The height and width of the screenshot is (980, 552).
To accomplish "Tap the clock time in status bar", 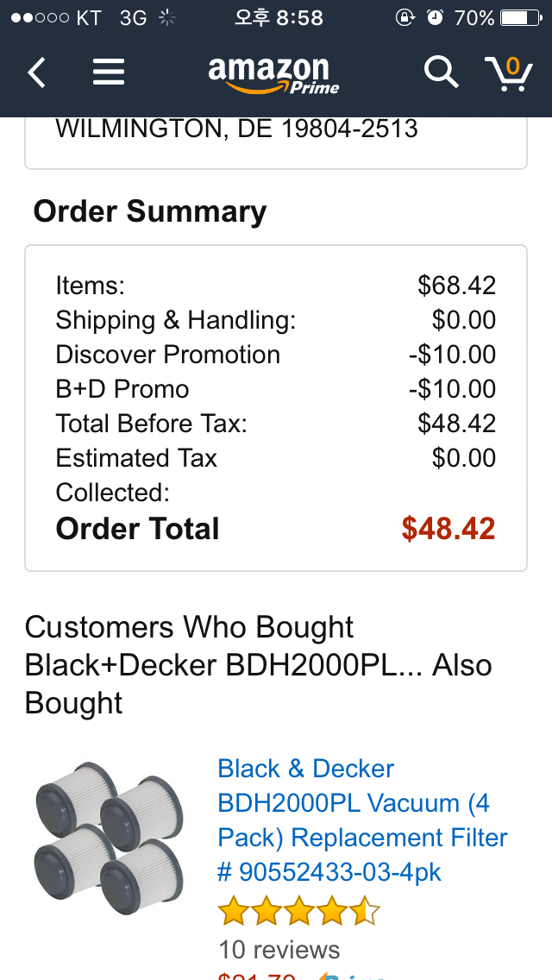I will point(278,18).
